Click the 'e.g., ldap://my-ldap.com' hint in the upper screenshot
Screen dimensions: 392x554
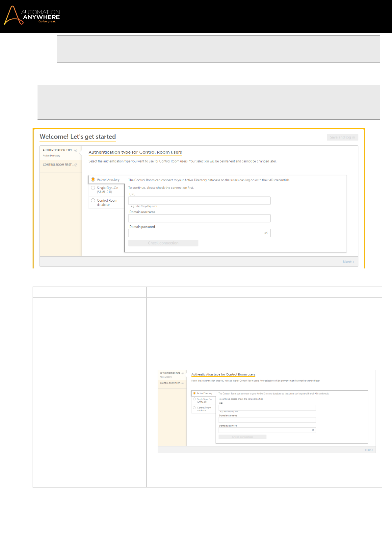click(x=144, y=206)
